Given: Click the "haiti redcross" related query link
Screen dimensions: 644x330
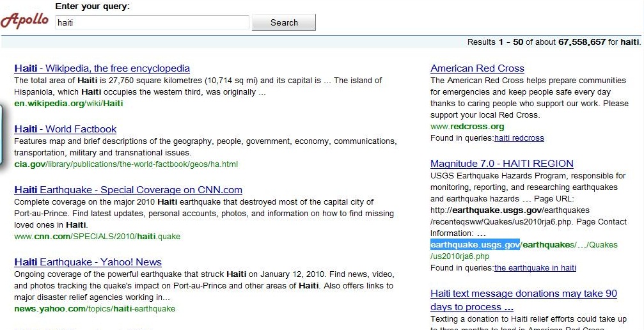Looking at the screenshot, I should 519,138.
